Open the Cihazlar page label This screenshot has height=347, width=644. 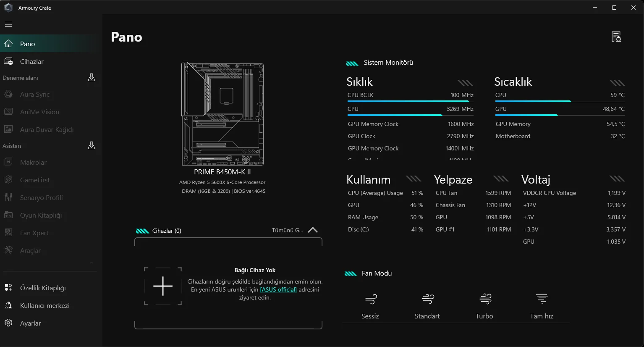(x=32, y=61)
